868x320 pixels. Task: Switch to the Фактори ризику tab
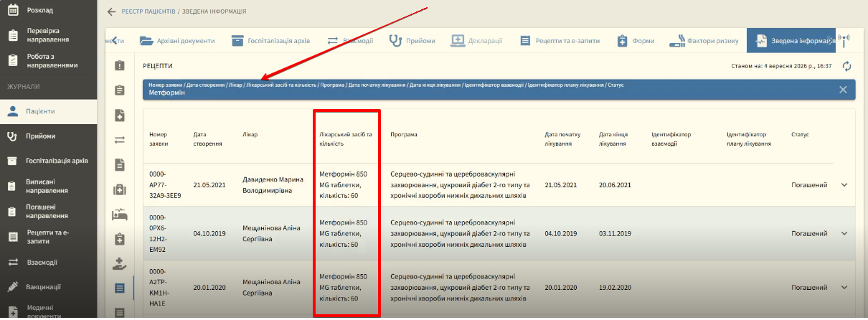tap(703, 41)
